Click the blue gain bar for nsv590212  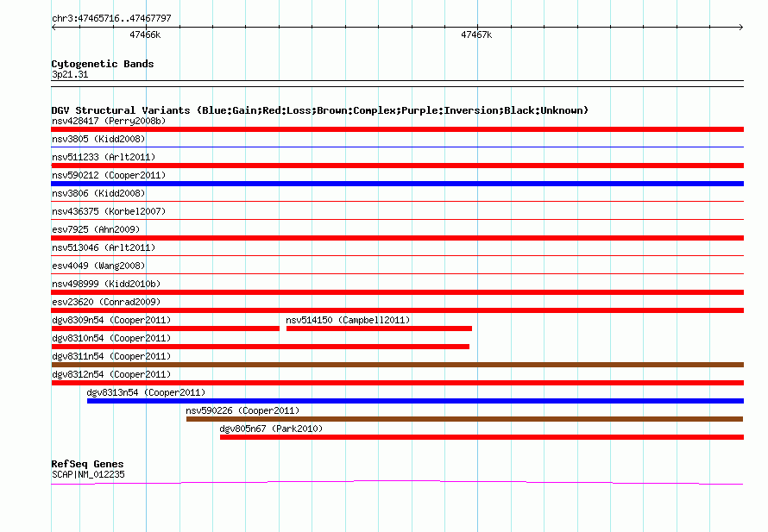pyautogui.click(x=397, y=184)
